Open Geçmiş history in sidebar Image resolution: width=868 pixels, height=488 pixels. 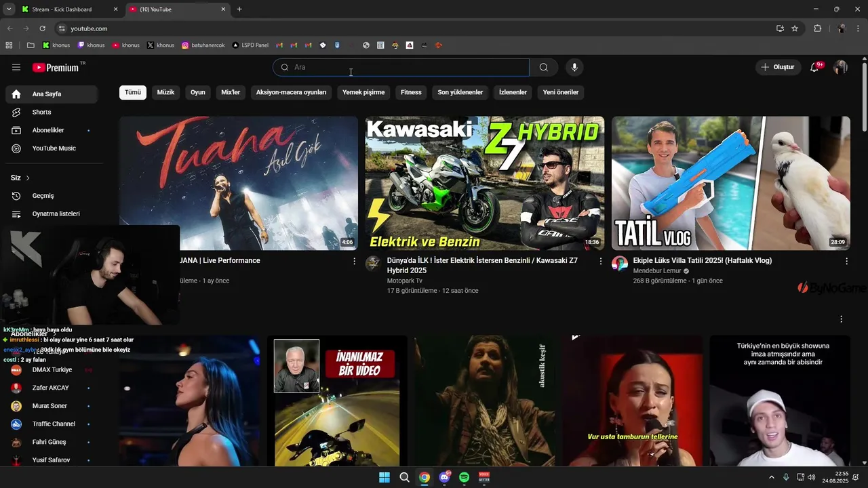click(x=52, y=196)
